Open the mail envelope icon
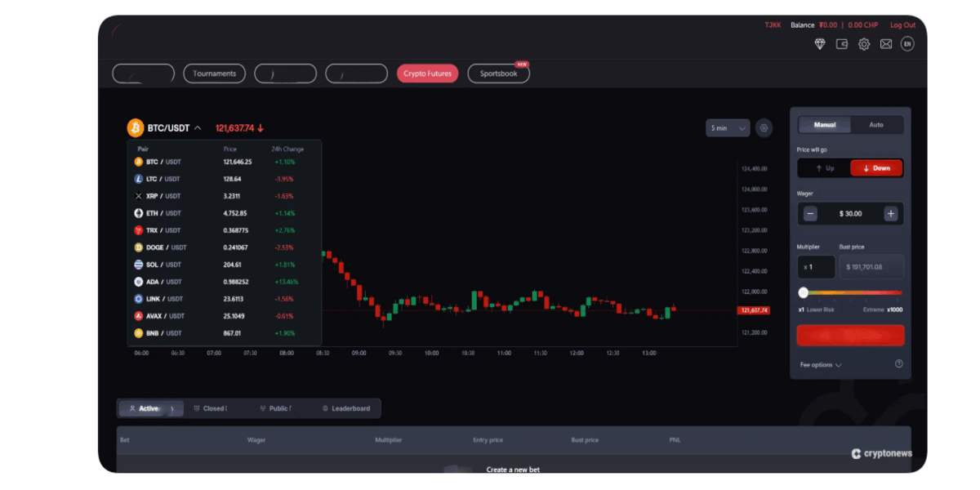 tap(885, 44)
